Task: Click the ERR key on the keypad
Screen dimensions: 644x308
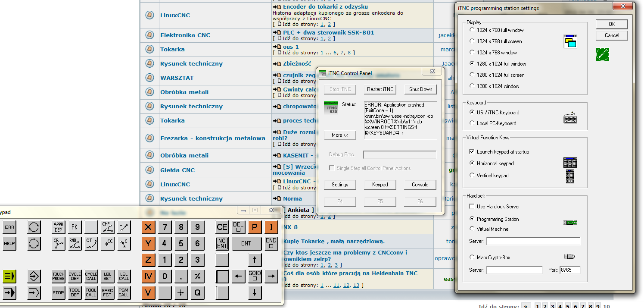Action: (9, 227)
